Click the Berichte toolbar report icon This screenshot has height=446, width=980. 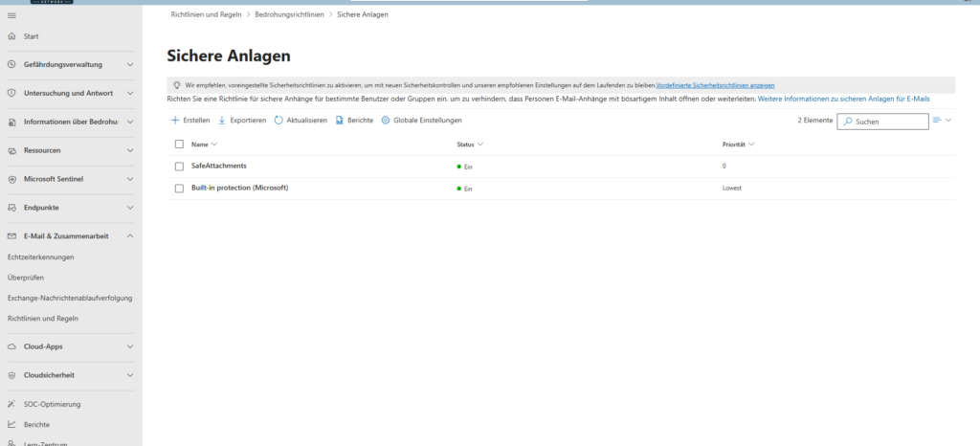(340, 120)
